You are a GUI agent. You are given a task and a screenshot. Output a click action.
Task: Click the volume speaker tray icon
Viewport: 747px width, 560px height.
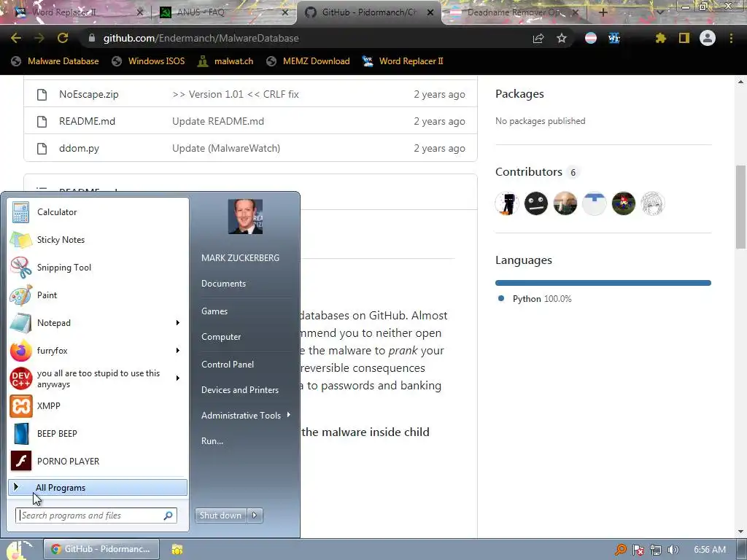point(673,550)
